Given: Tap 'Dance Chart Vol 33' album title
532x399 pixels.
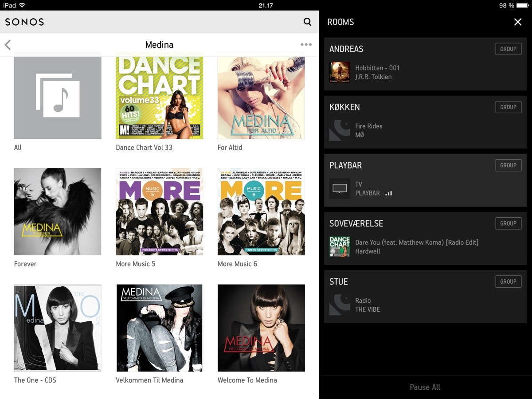Looking at the screenshot, I should [144, 148].
